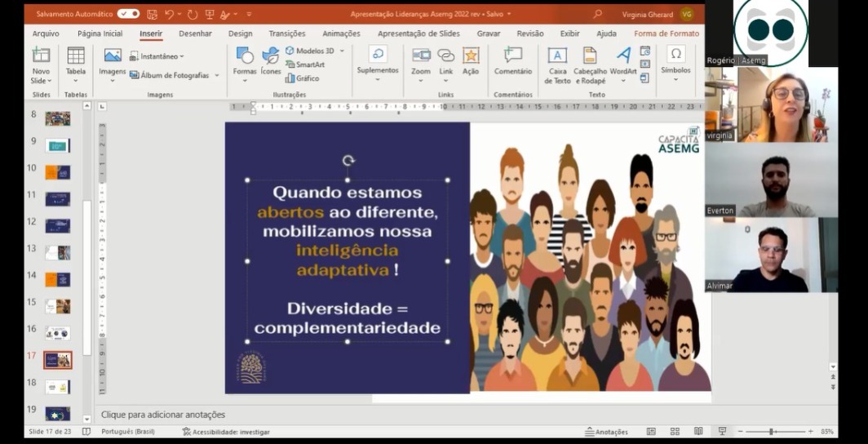
Task: Click Acessibilidade: investigar in status bar
Action: [226, 431]
